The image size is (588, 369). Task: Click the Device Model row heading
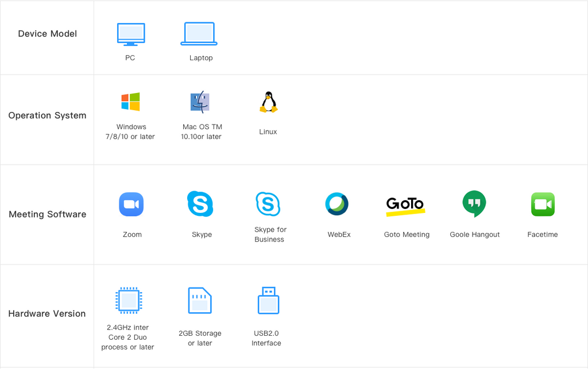coord(47,34)
